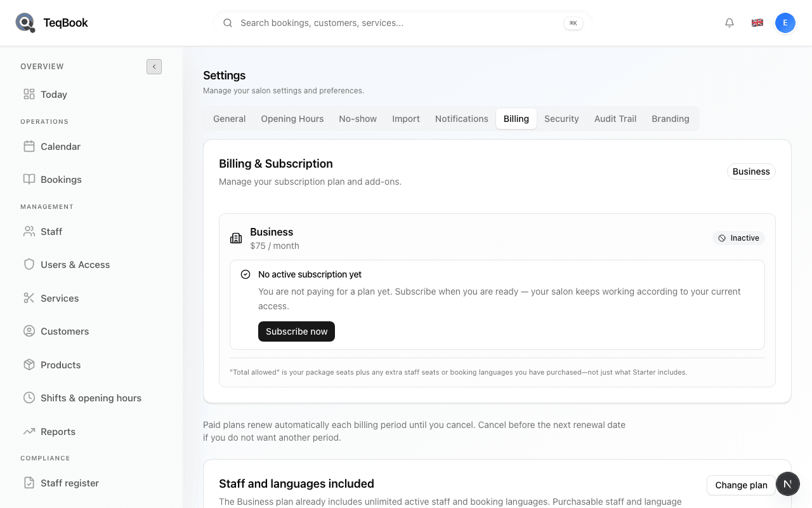This screenshot has width=812, height=508.
Task: Open the notifications bell
Action: tap(730, 23)
